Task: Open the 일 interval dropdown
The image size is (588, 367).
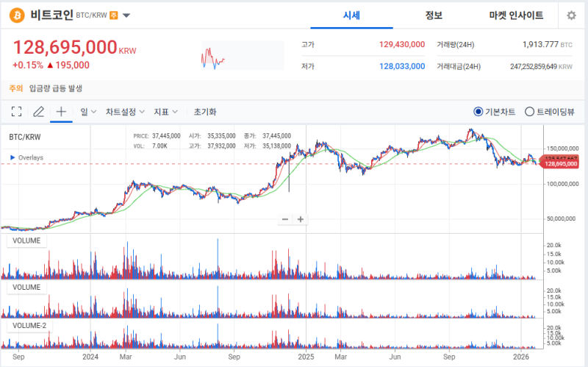Action: click(88, 112)
